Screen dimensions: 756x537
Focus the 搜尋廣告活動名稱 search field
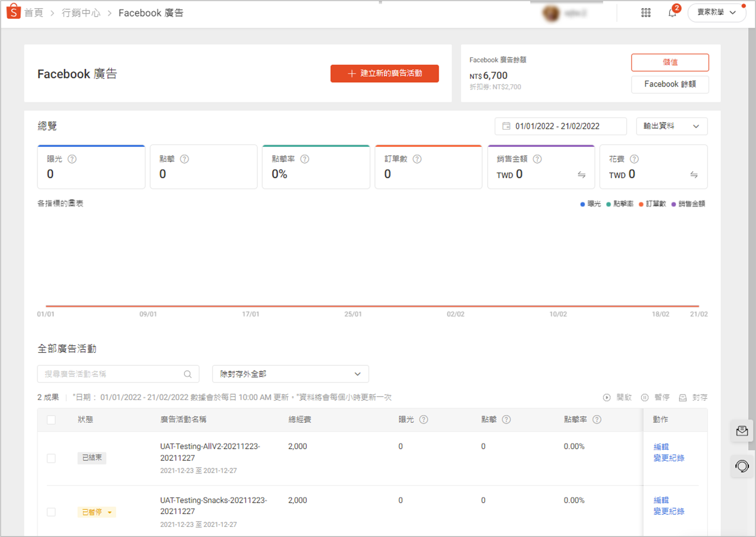(118, 374)
